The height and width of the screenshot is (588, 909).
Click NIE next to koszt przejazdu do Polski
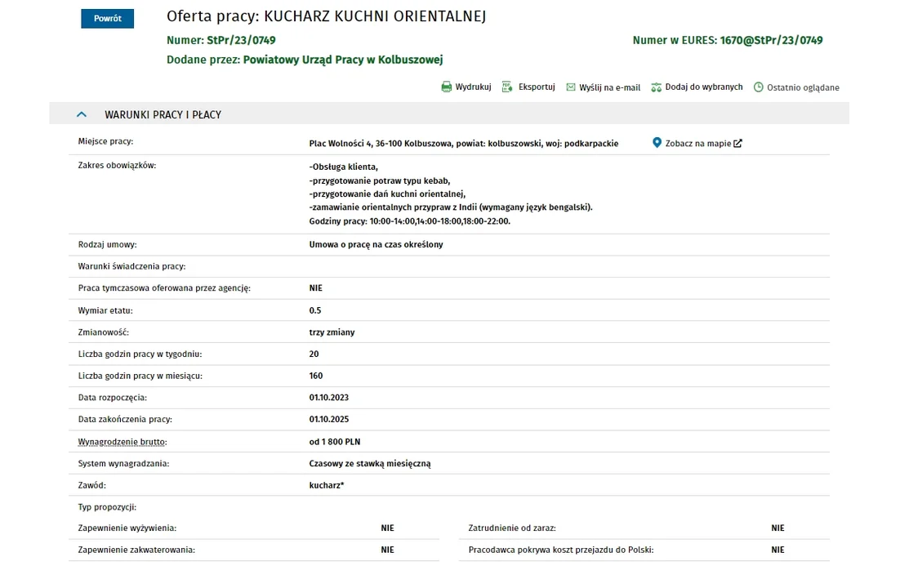[778, 550]
